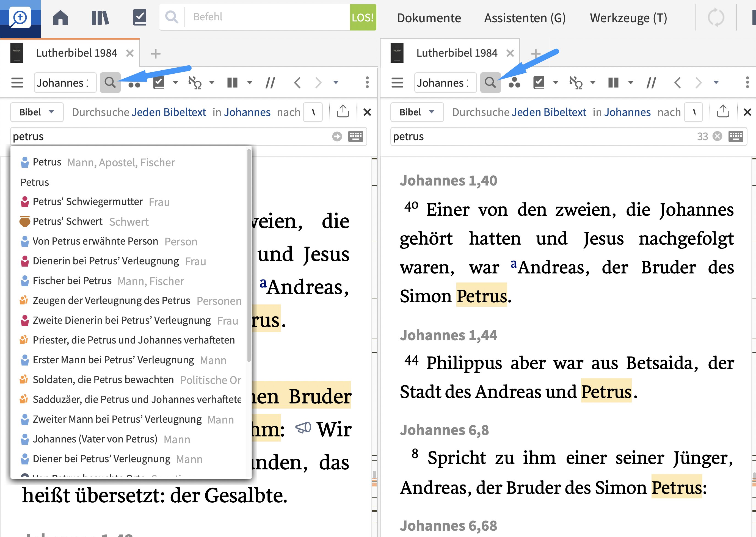The width and height of the screenshot is (756, 537).
Task: Expand left pane columns dropdown arrow
Action: (250, 82)
